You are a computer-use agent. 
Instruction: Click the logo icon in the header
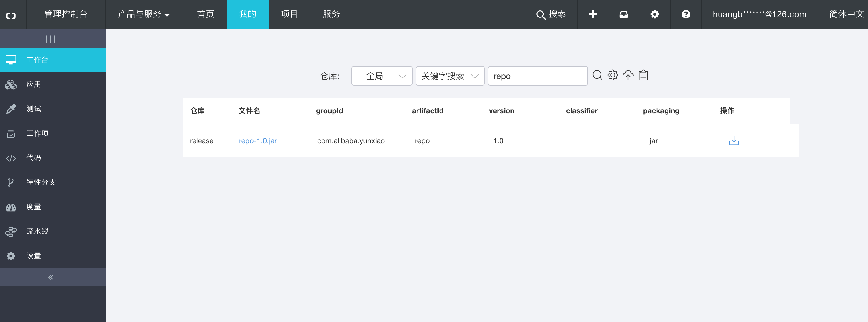tap(11, 16)
